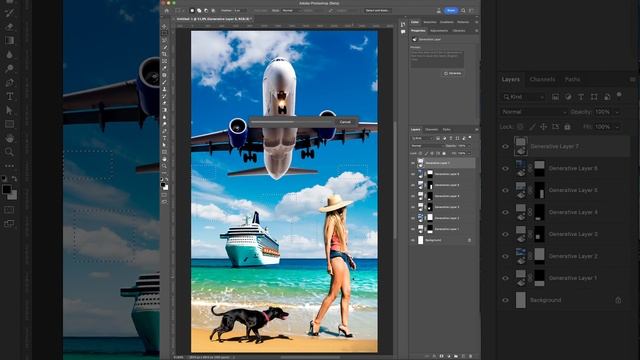Filter for adjustment layers in enlarged Layers panel

pos(568,97)
